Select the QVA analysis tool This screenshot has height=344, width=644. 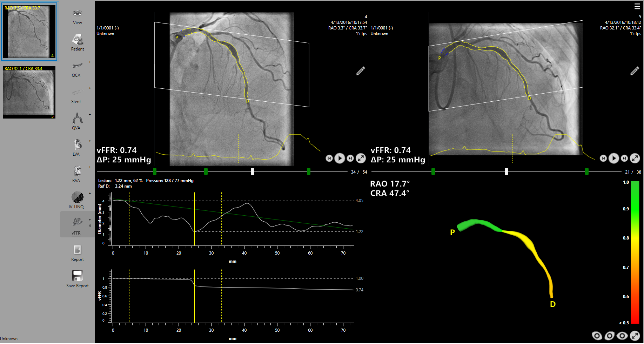(x=77, y=121)
